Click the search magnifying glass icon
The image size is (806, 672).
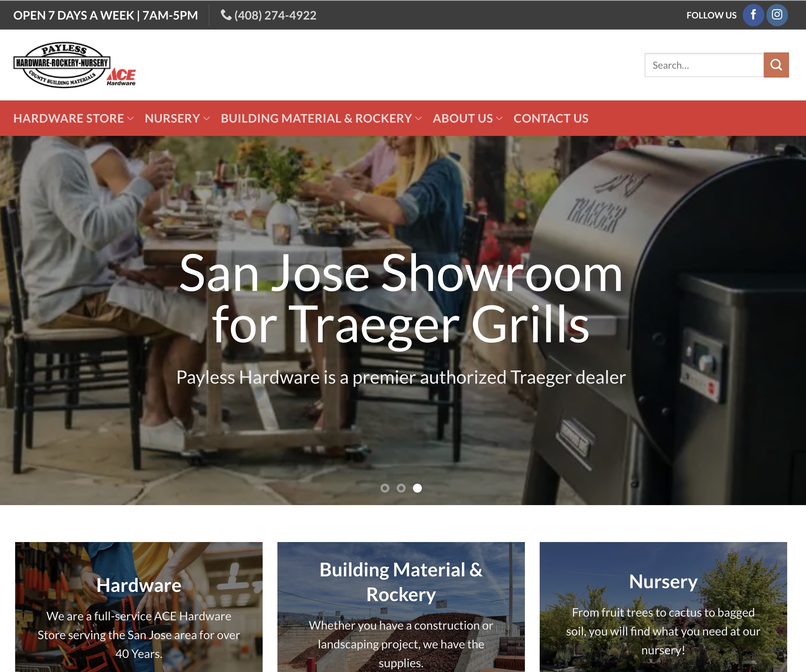coord(776,65)
